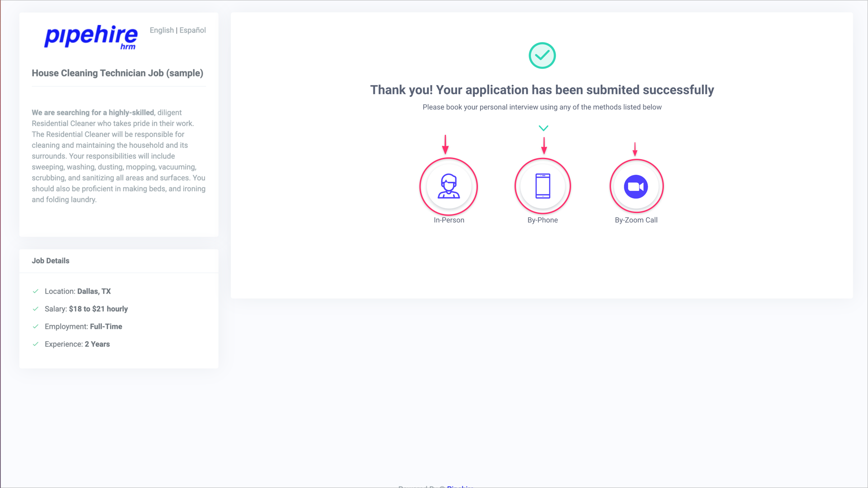Click the green success checkmark icon
The height and width of the screenshot is (488, 868).
coord(542,55)
